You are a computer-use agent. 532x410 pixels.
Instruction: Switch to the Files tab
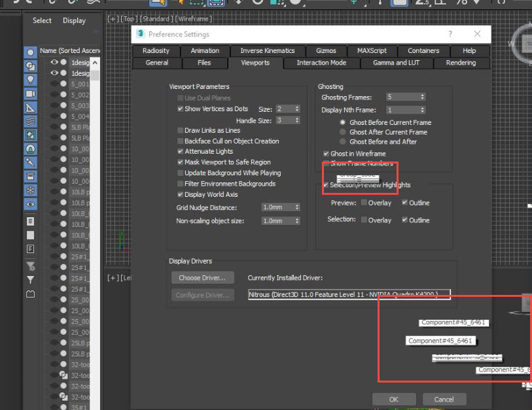pos(204,63)
